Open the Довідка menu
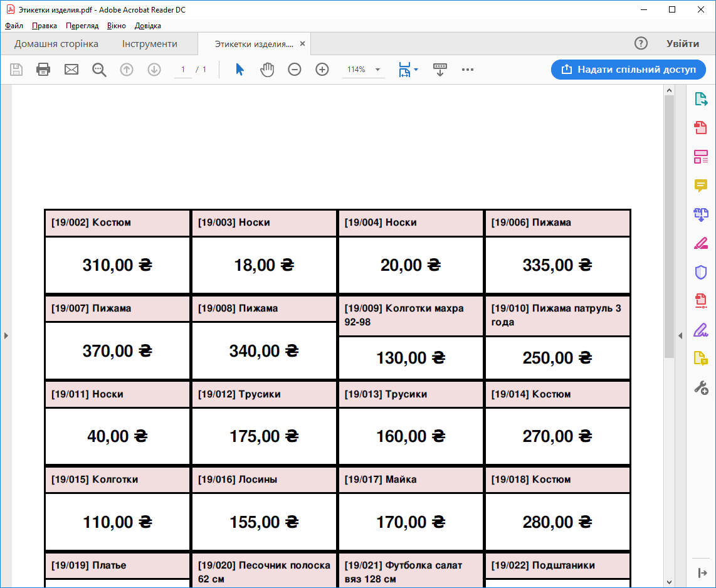 coord(148,26)
